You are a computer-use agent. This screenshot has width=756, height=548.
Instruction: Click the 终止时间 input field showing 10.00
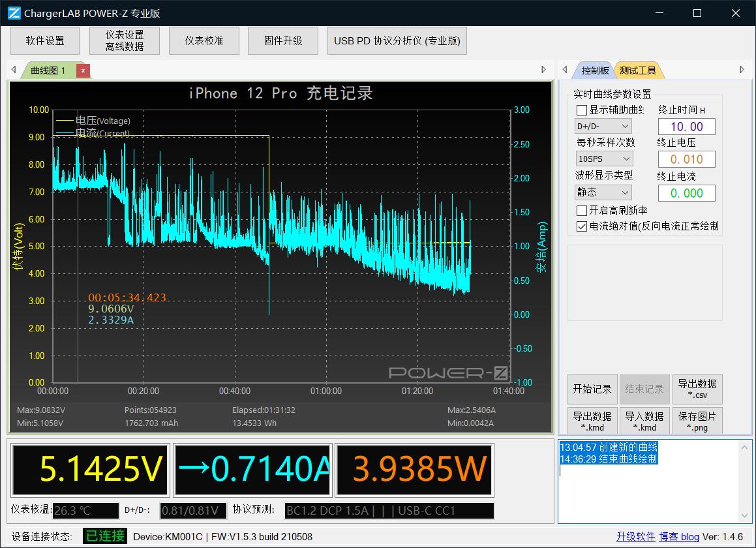click(x=686, y=127)
